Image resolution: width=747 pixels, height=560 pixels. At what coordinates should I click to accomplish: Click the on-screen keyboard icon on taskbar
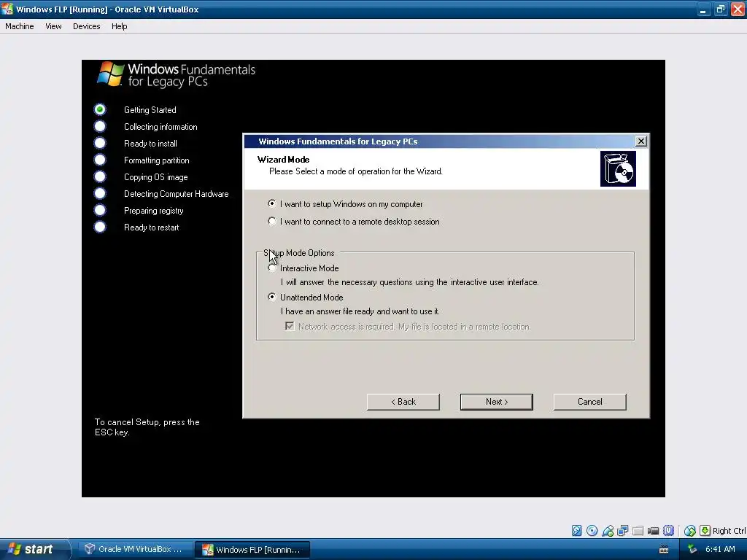[x=664, y=550]
